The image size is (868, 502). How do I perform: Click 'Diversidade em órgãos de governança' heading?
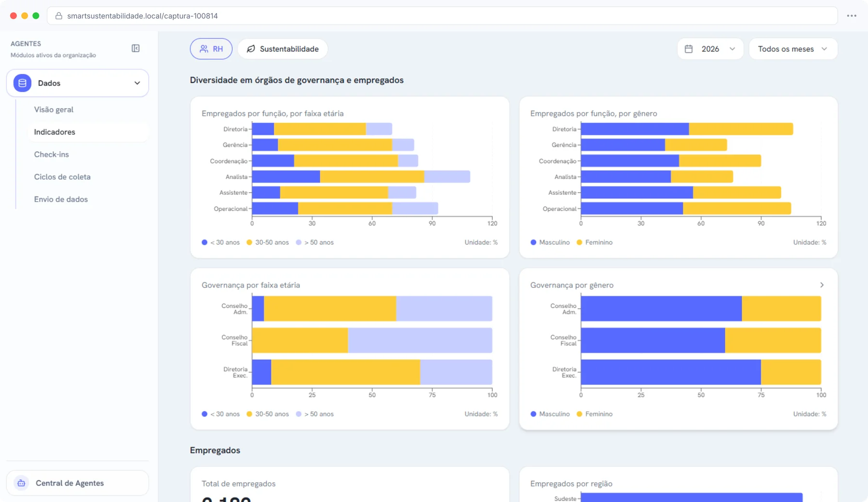[x=297, y=80]
